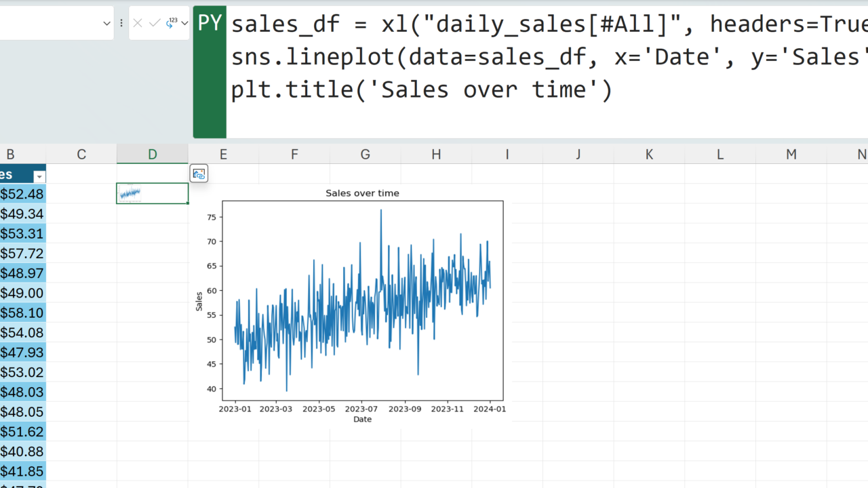868x488 pixels.
Task: Select column K header
Action: (649, 155)
